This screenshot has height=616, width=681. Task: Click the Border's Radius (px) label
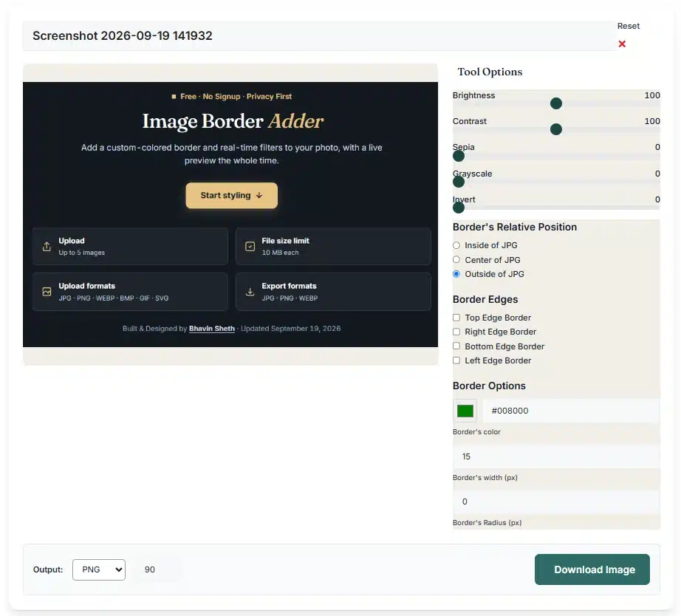tap(487, 523)
